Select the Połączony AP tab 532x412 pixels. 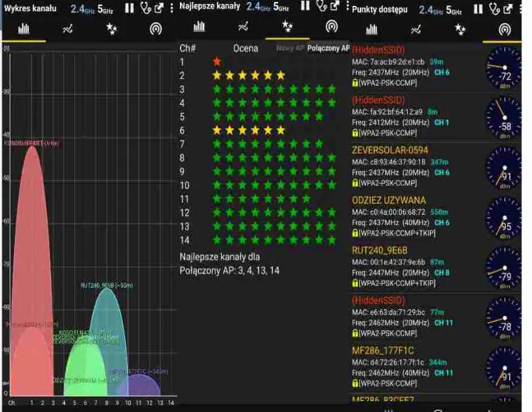pos(328,48)
